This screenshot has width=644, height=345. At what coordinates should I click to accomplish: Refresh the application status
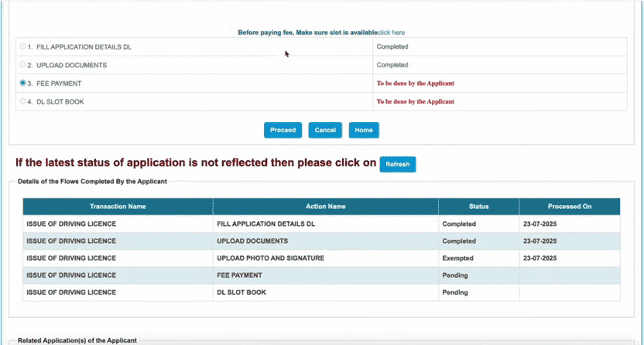398,164
